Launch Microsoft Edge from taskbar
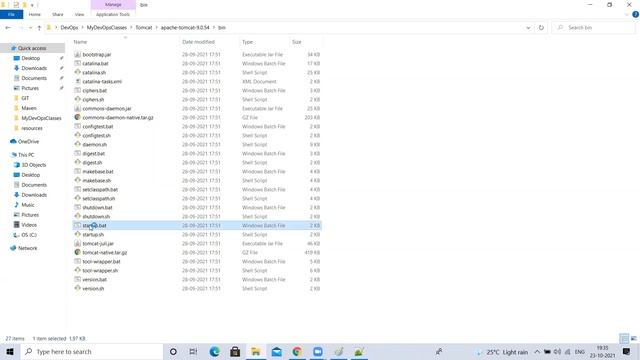Image resolution: width=640 pixels, height=360 pixels. (214, 351)
